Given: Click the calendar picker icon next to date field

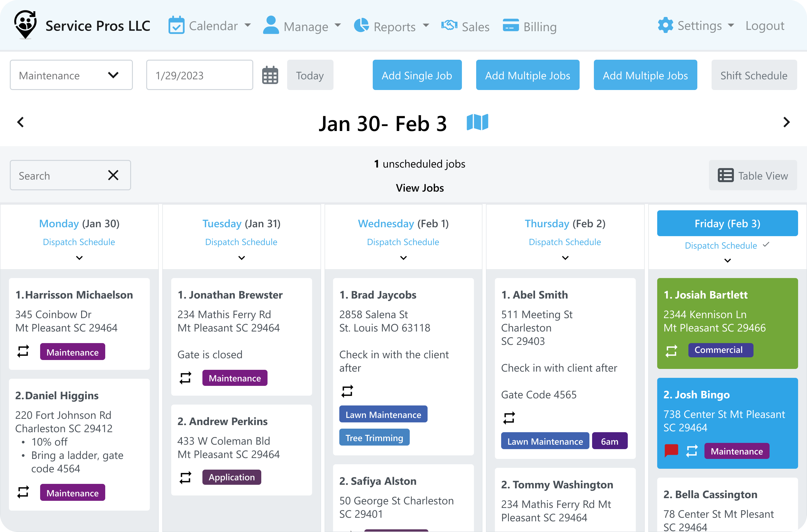Looking at the screenshot, I should coord(270,75).
